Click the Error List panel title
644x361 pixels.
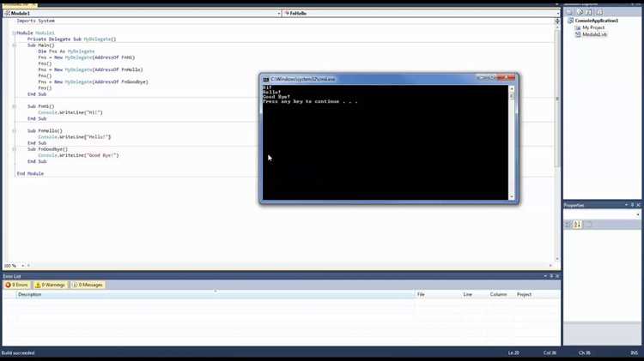[x=12, y=276]
